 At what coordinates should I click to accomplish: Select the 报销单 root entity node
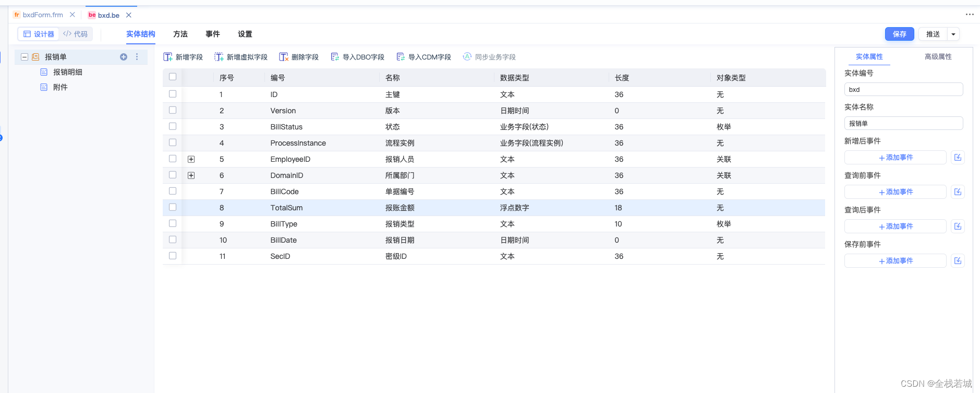pyautogui.click(x=56, y=57)
